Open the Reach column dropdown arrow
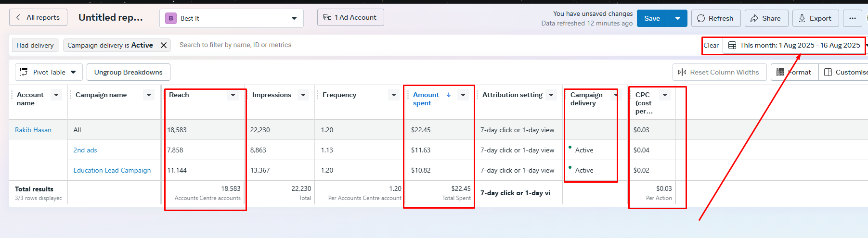This screenshot has width=868, height=238. click(233, 95)
